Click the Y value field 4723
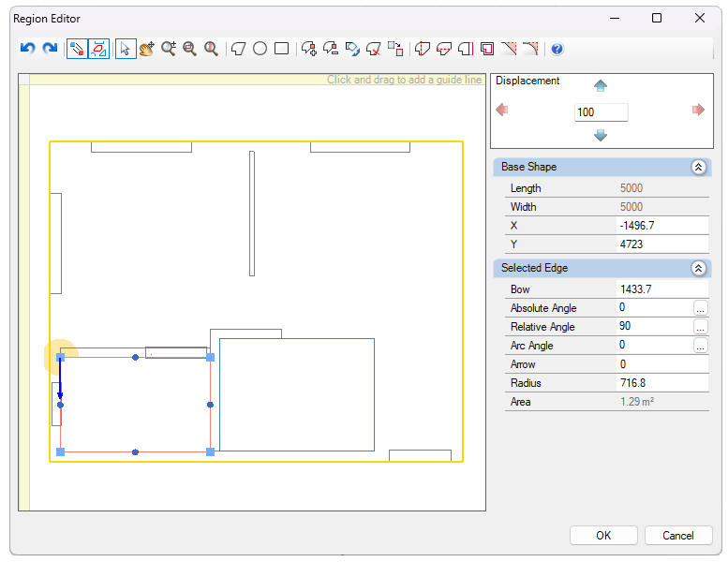This screenshot has height=562, width=728. click(662, 244)
